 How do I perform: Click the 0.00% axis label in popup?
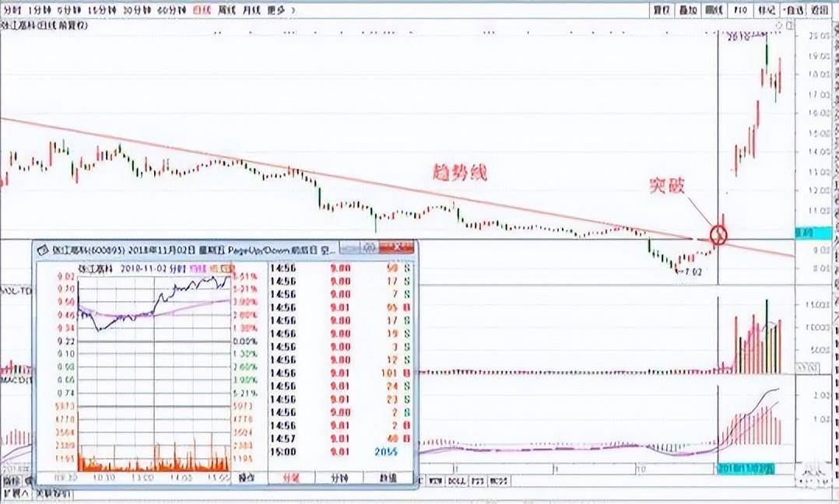coord(244,341)
